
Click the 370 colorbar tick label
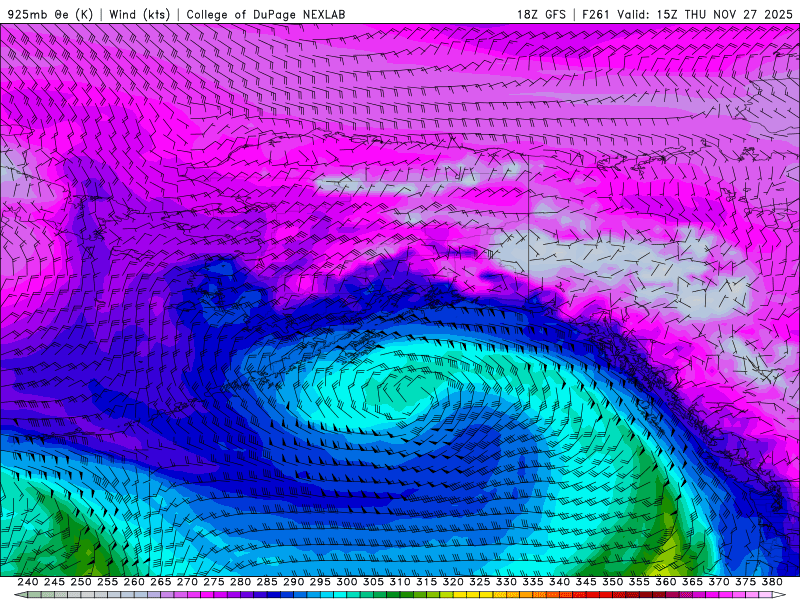point(718,582)
